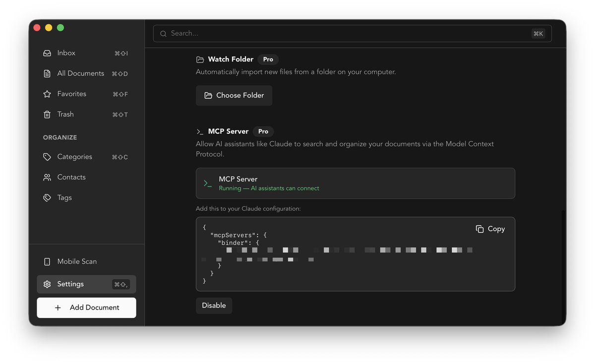Open the Inbox tray icon

tap(47, 53)
